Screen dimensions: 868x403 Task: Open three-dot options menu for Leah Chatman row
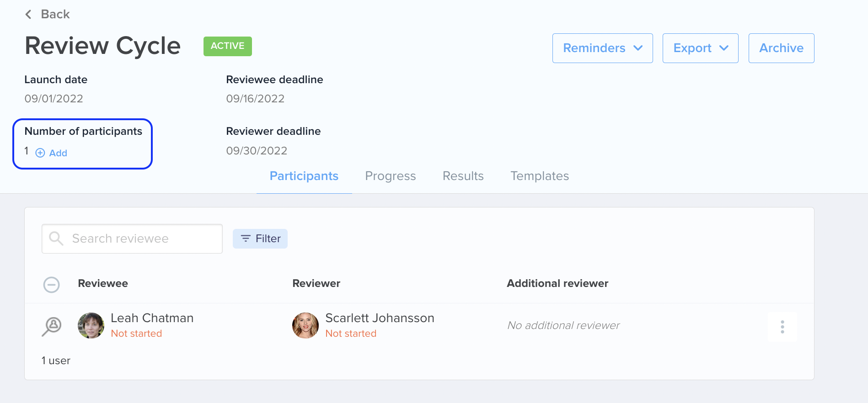coord(782,327)
